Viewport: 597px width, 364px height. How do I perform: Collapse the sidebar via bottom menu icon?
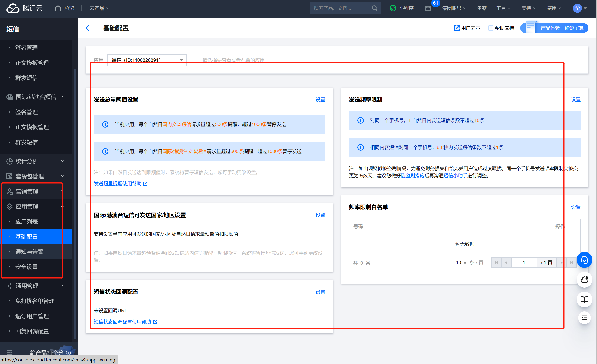pos(10,353)
